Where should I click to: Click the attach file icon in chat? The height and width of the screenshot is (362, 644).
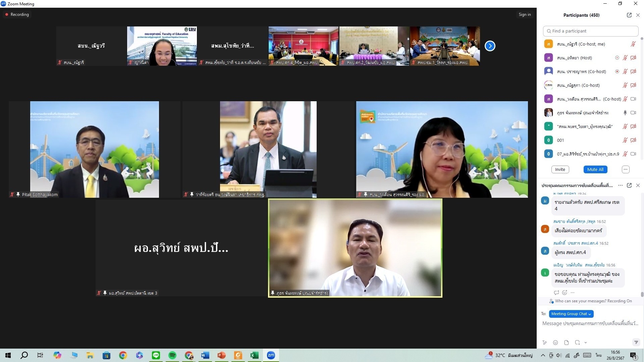pos(567,343)
